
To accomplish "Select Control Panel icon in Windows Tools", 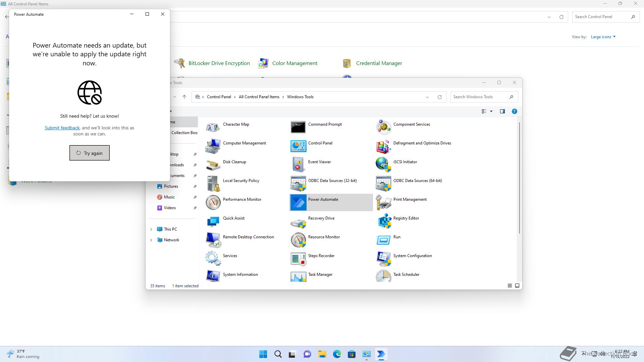I will [298, 146].
